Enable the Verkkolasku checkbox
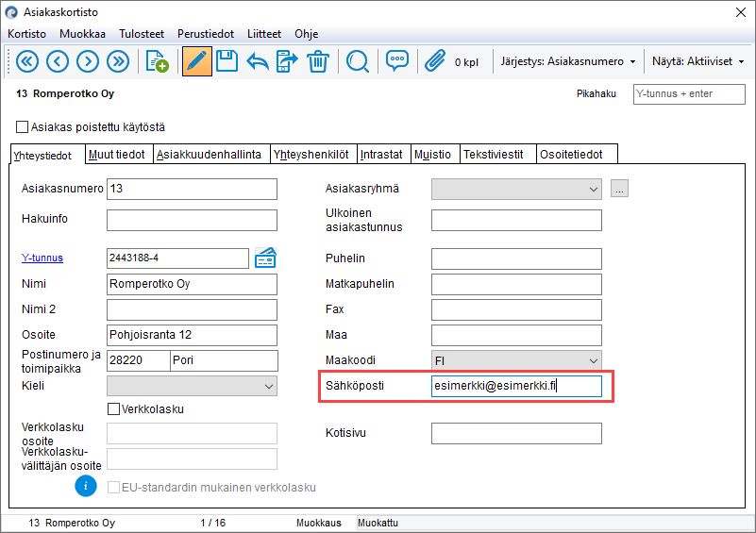This screenshot has height=533, width=756. [113, 409]
